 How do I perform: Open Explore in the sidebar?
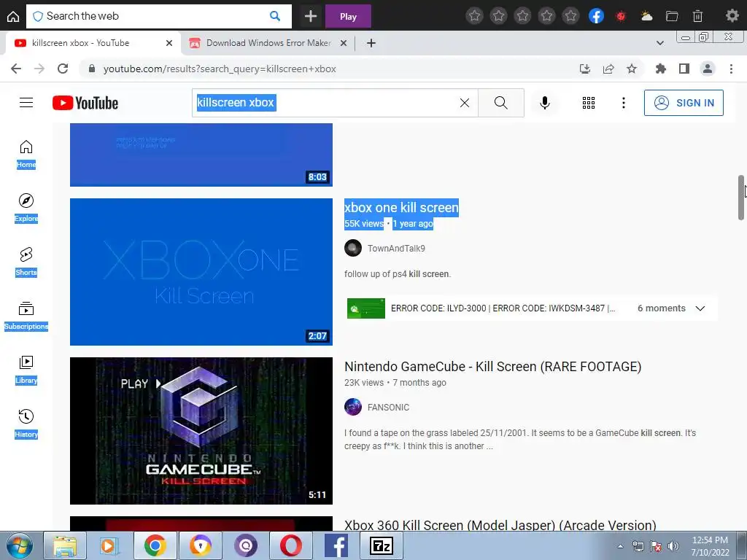click(26, 208)
